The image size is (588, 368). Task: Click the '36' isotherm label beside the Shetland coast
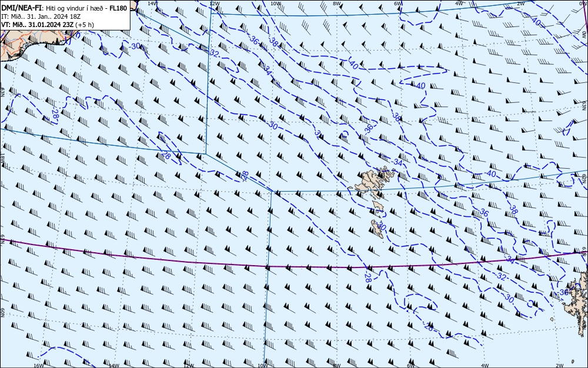tap(564, 292)
